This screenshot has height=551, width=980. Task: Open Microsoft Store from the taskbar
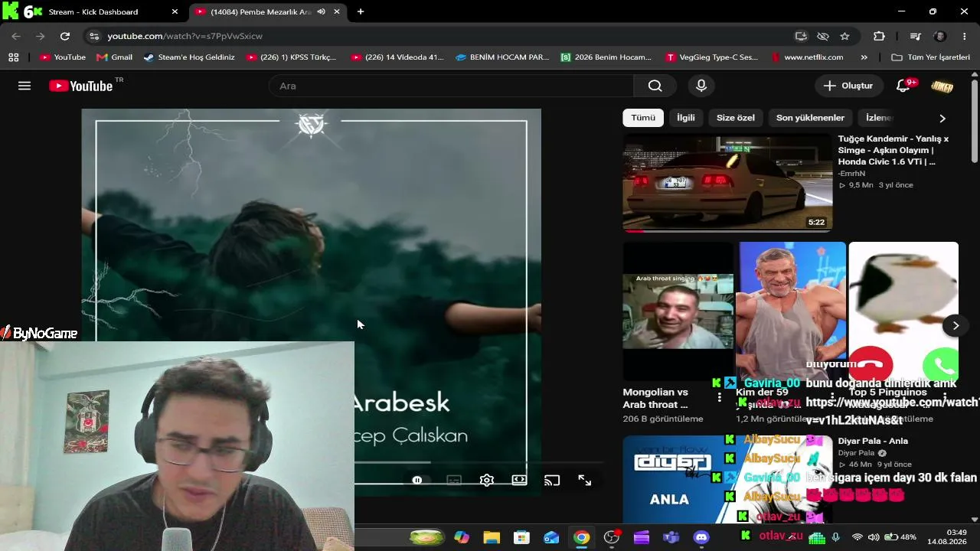[x=521, y=537]
